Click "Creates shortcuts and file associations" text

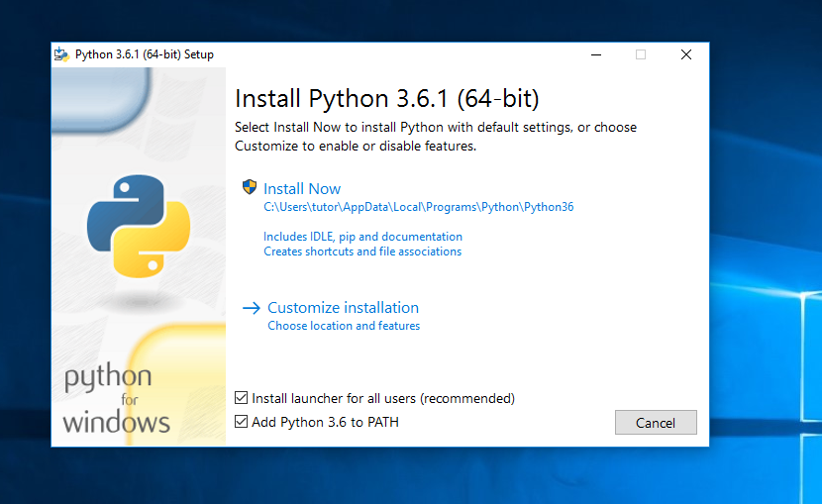tap(362, 252)
